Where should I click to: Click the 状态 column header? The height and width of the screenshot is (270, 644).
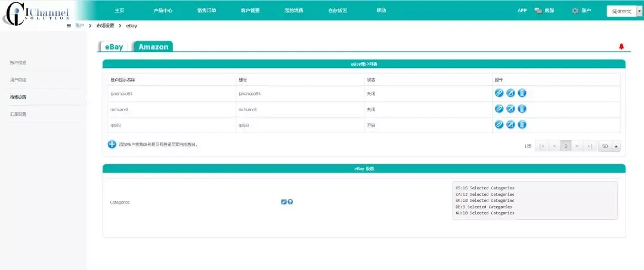coord(370,79)
